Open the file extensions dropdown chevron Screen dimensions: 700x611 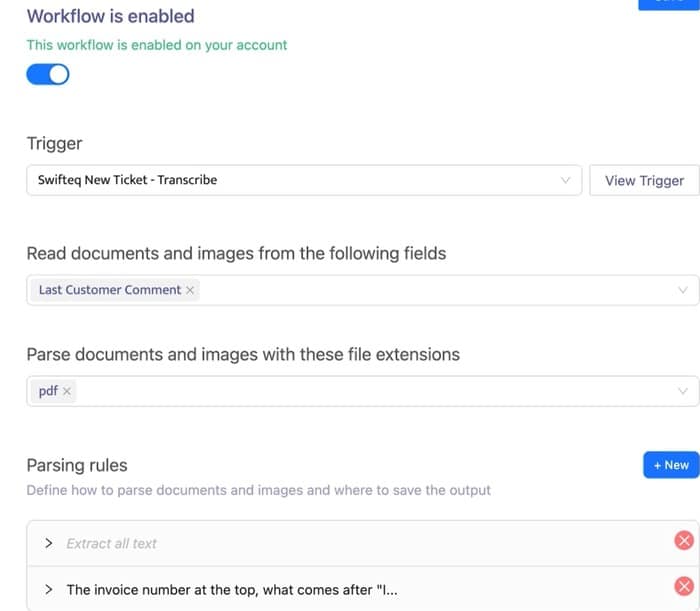683,391
